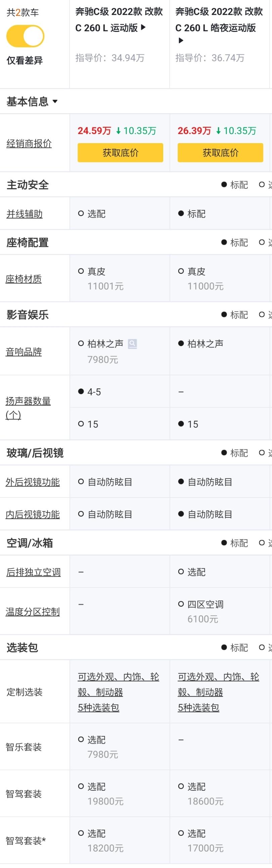The width and height of the screenshot is (272, 868).
Task: Open C 260 L 运动版 model arrow
Action: coord(143,27)
